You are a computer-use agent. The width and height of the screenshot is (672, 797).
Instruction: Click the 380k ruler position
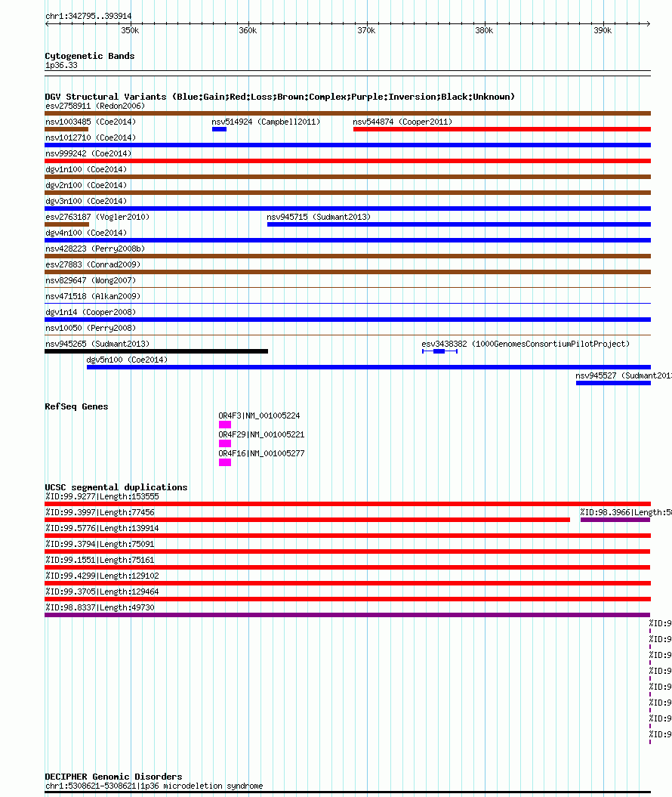(x=484, y=30)
